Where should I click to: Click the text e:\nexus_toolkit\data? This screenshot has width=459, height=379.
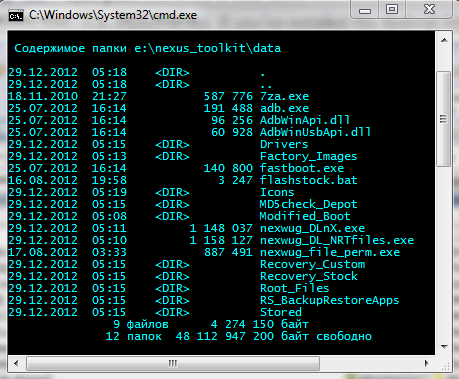coord(208,48)
